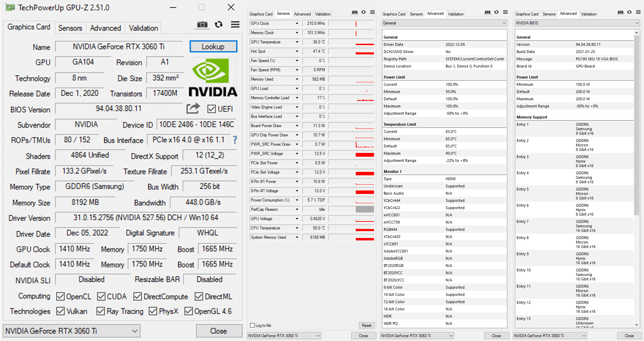Click the Driver Version field

(146, 218)
